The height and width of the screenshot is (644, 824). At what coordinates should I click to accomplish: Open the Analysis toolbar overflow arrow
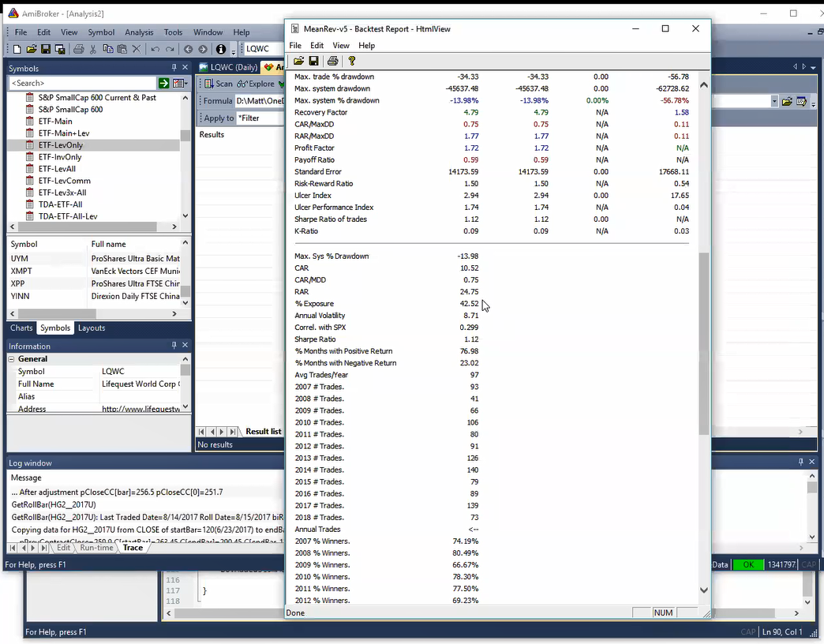pos(814,103)
